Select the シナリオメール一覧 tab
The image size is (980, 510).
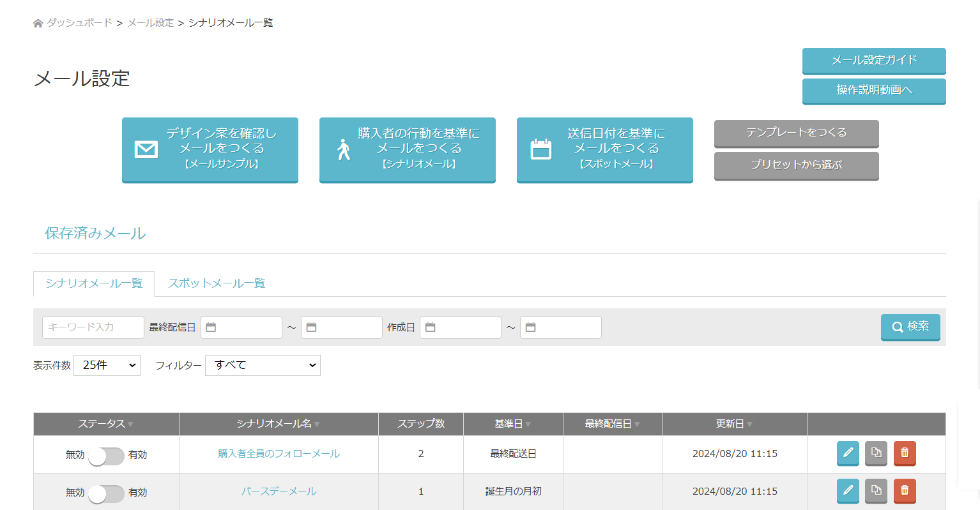(94, 283)
